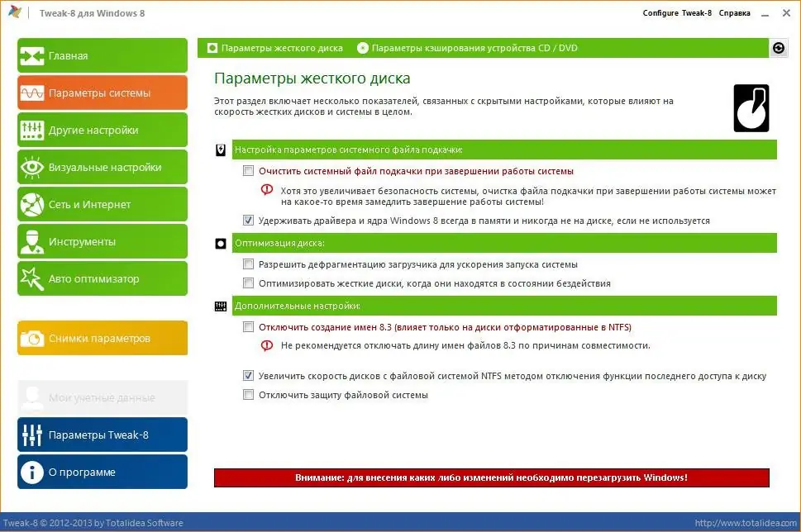Click the Параметры жесткого диска page heading
The image size is (801, 532).
(x=312, y=78)
